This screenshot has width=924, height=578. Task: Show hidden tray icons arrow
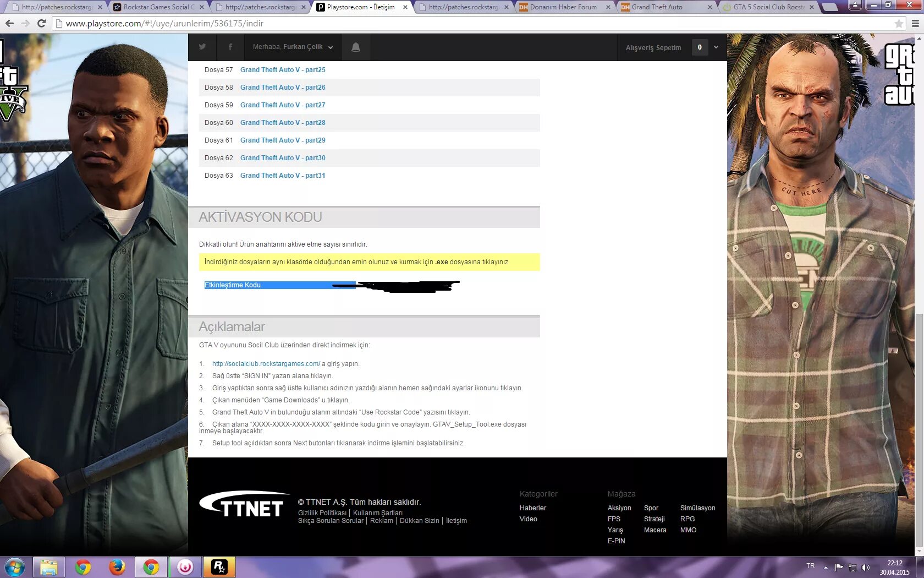point(826,567)
